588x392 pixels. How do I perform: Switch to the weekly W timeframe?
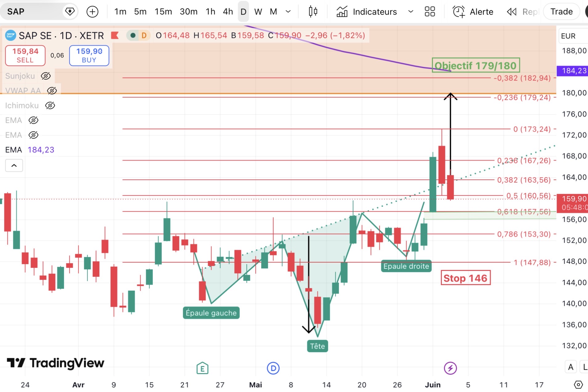[258, 12]
